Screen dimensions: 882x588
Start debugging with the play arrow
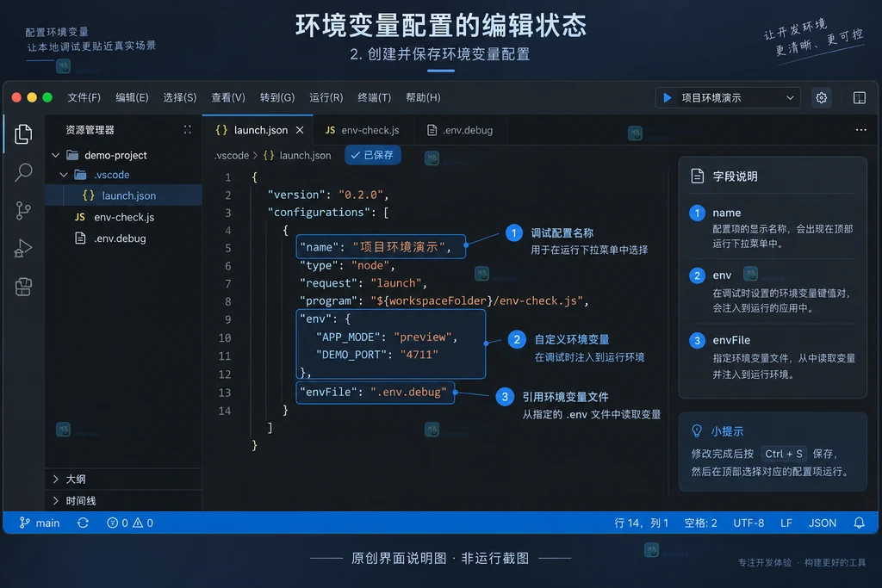point(668,98)
